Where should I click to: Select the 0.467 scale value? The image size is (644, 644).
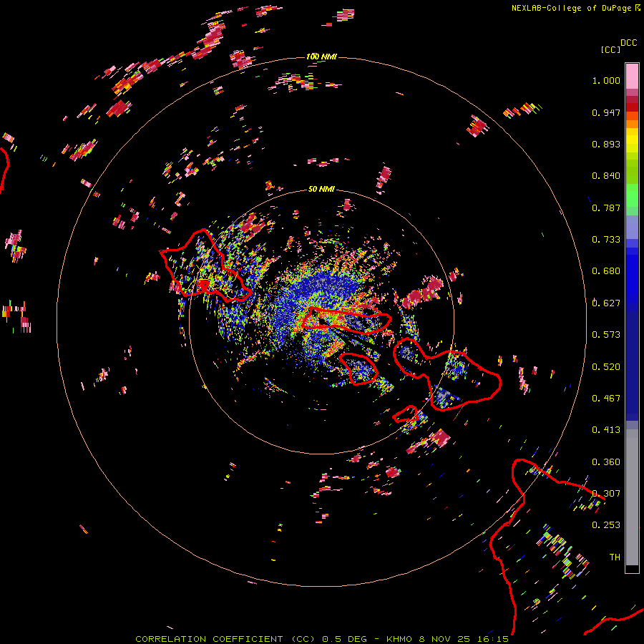point(606,399)
